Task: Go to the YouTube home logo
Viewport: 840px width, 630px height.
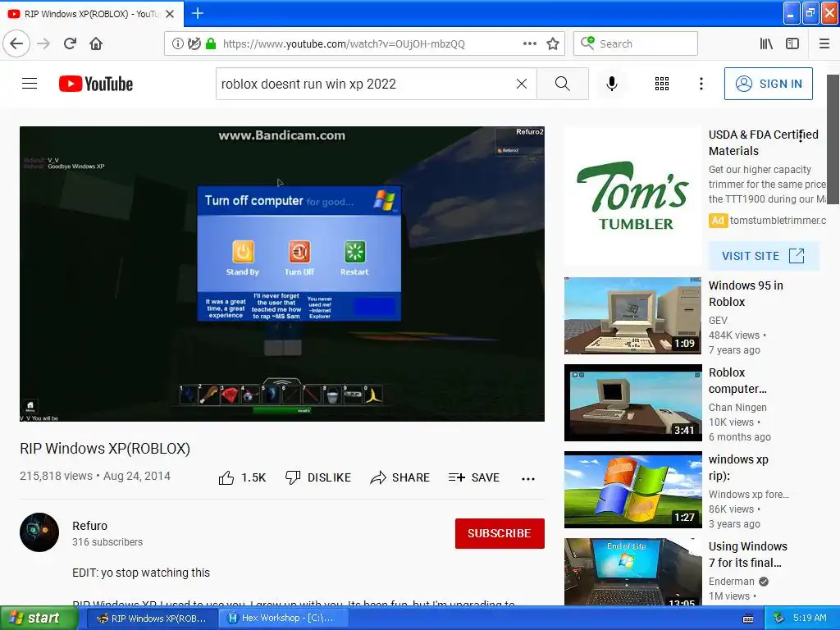Action: click(x=96, y=84)
